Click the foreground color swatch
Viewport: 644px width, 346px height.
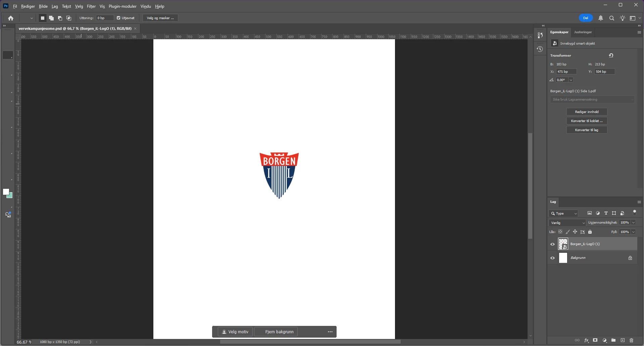click(6, 192)
